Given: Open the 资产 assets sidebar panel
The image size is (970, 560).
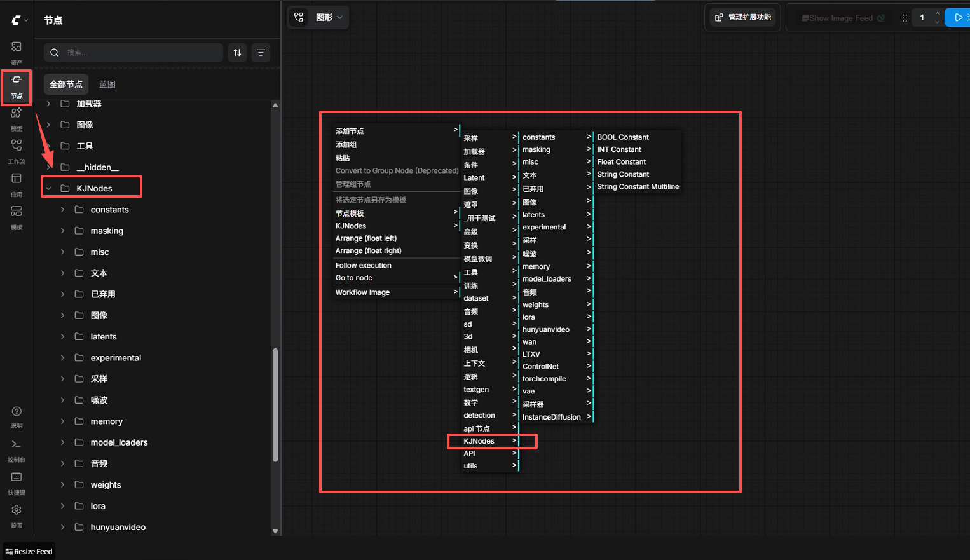Looking at the screenshot, I should click(x=17, y=52).
